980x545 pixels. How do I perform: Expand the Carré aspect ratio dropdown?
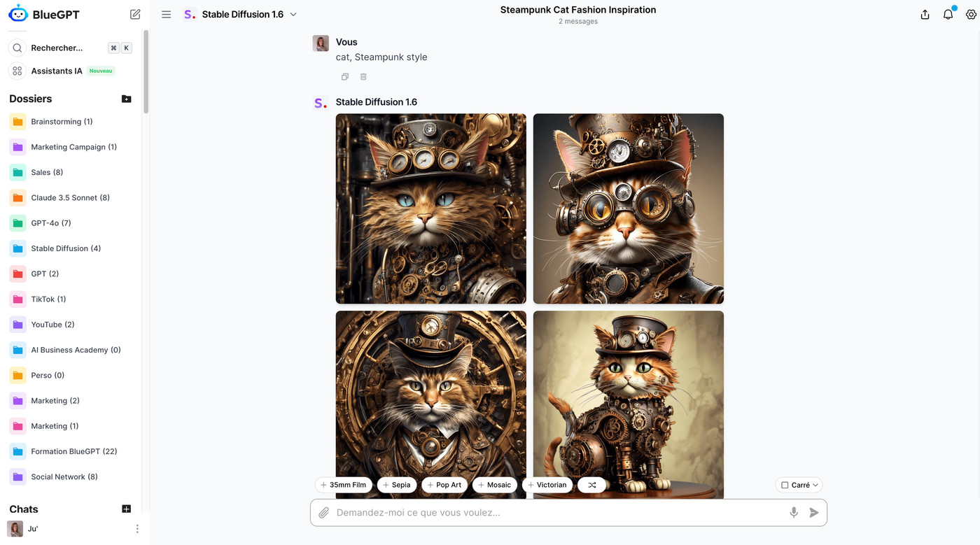(814, 484)
